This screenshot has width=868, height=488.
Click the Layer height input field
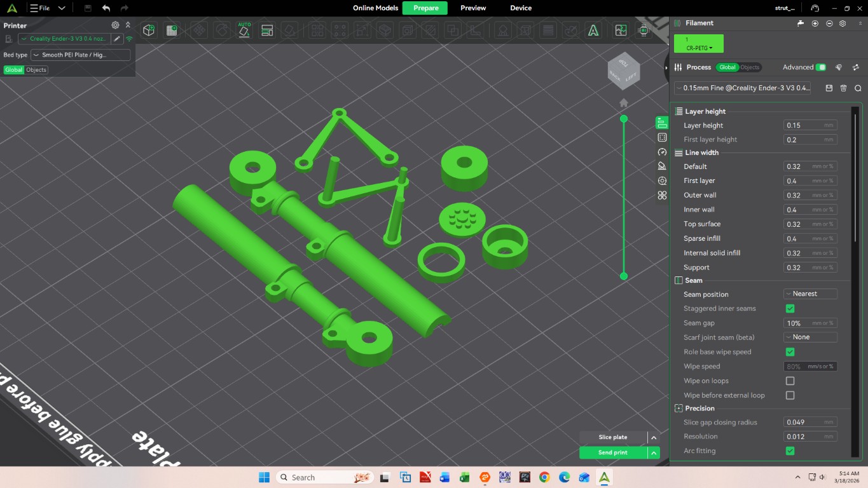(x=804, y=126)
